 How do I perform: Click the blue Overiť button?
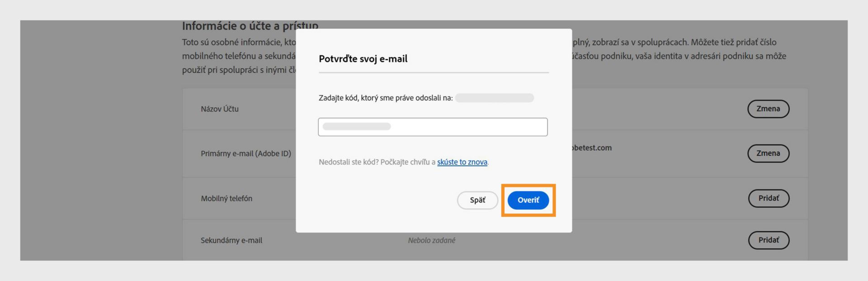pos(528,200)
